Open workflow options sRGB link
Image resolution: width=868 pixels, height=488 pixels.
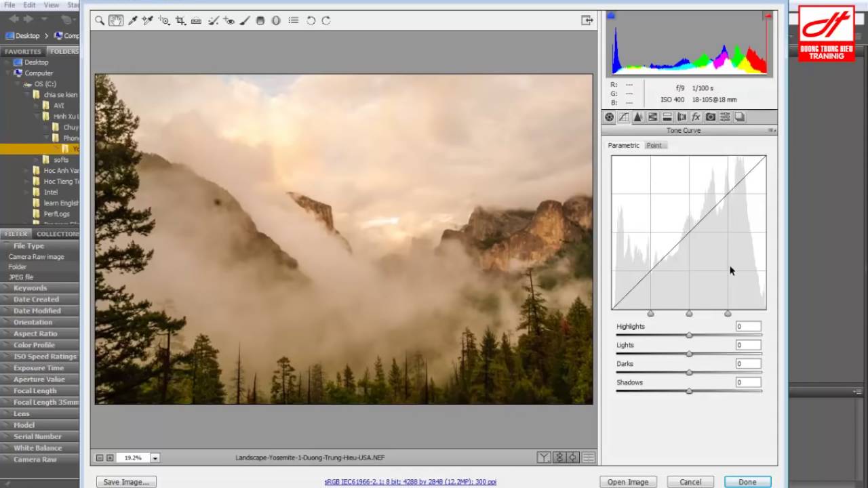pyautogui.click(x=410, y=482)
